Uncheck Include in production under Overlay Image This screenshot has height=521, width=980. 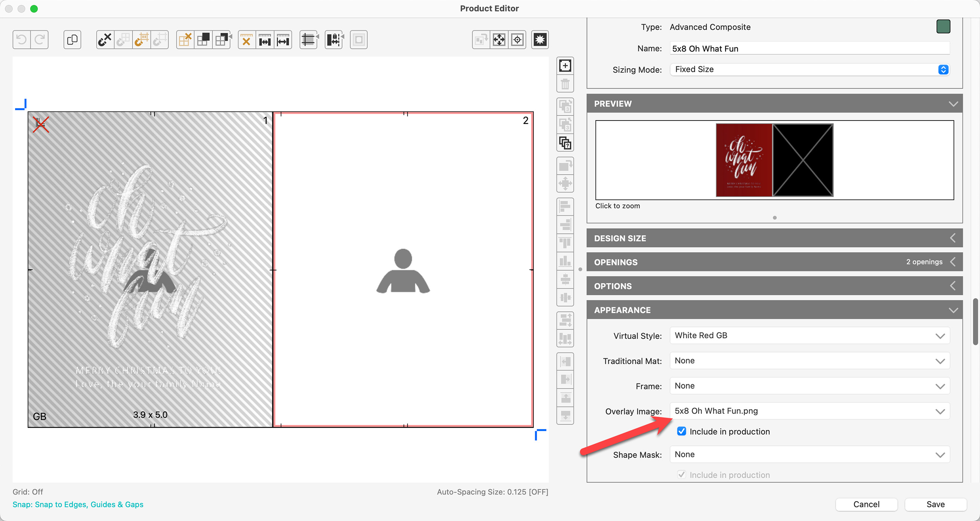681,431
